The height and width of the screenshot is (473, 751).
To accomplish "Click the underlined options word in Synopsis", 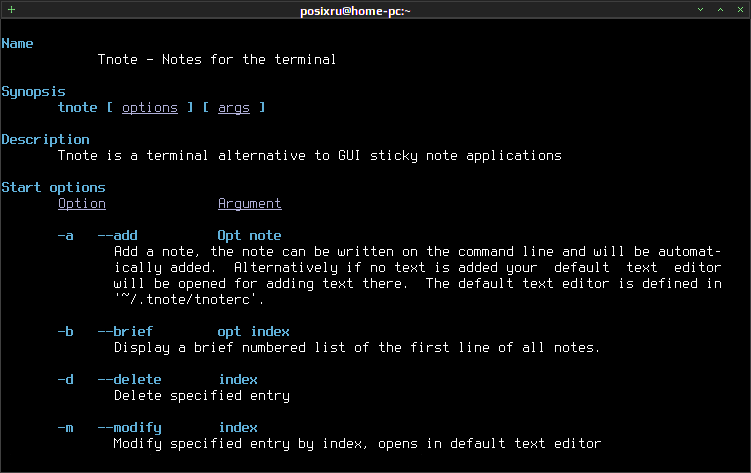I will click(x=149, y=108).
